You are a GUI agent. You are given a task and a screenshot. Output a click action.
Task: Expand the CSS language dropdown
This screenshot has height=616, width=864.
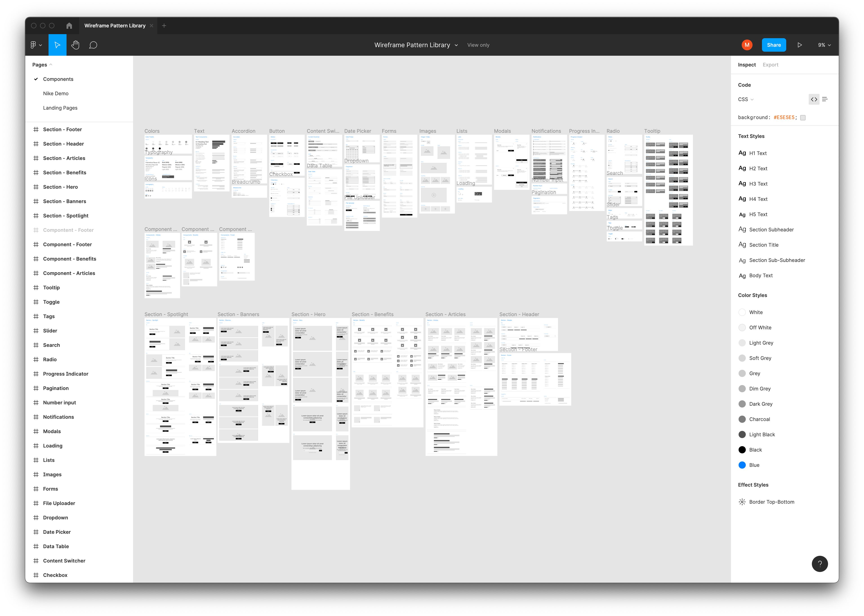(x=746, y=99)
